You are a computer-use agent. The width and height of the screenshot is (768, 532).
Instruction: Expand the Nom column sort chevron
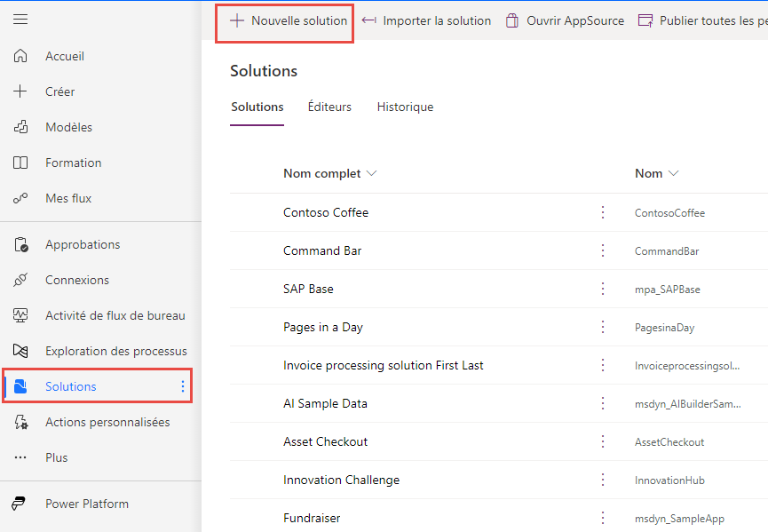click(x=674, y=173)
